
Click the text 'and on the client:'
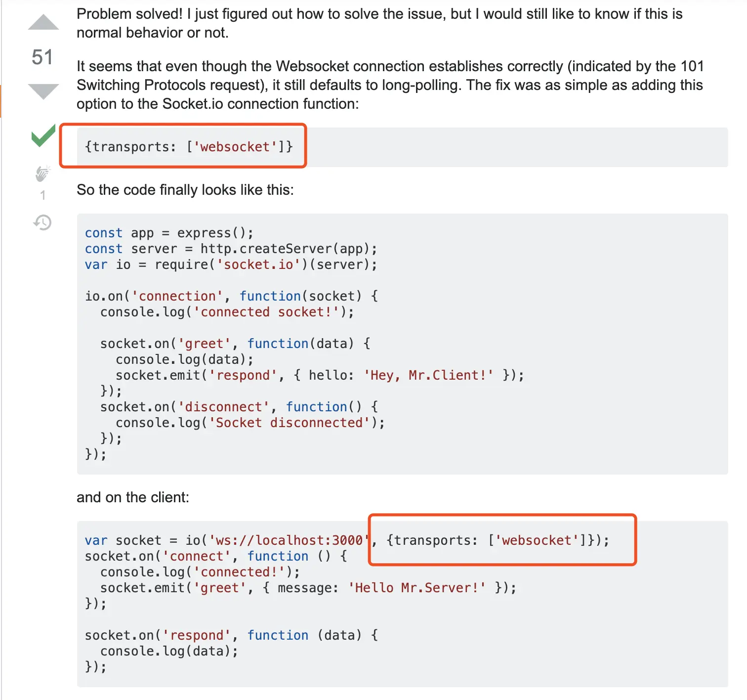coord(133,497)
